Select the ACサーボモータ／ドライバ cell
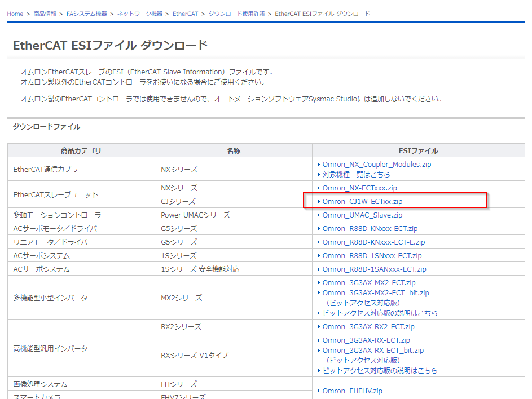 81,228
